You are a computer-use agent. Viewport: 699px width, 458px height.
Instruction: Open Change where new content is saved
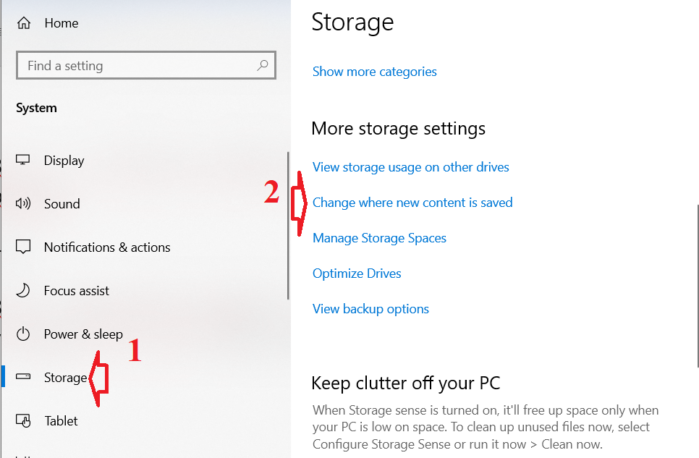click(412, 202)
